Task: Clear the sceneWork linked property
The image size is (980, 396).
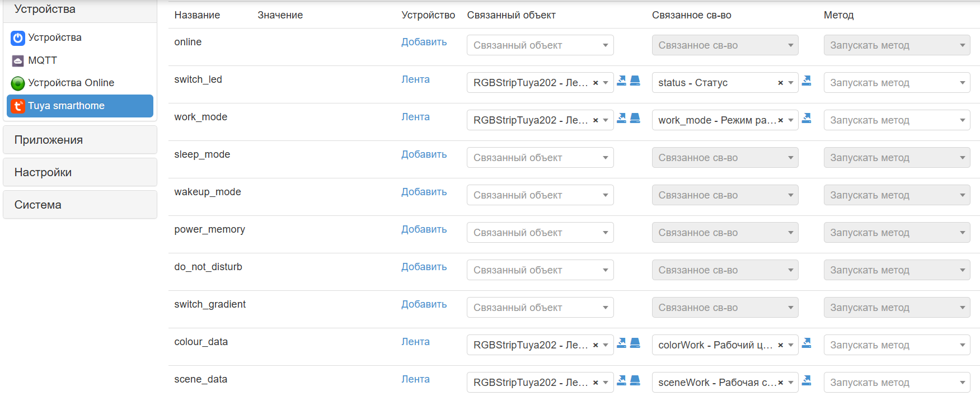Action: (780, 383)
